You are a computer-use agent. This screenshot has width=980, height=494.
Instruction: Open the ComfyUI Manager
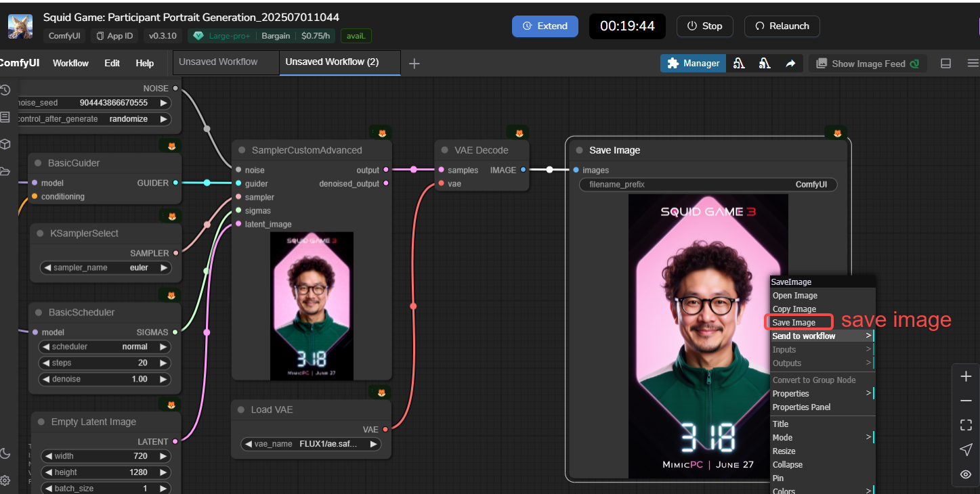click(693, 63)
